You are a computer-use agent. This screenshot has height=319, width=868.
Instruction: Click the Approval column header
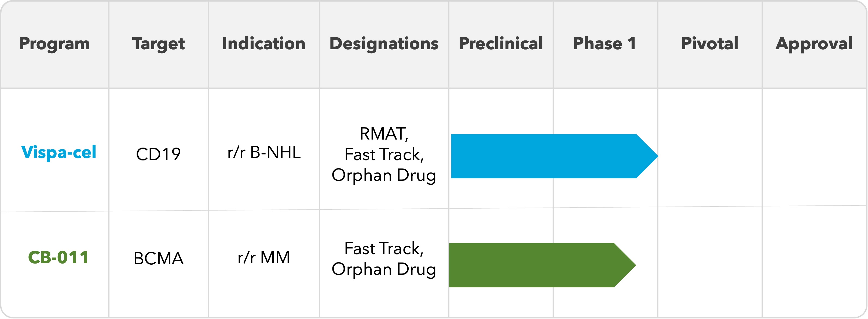tap(814, 44)
